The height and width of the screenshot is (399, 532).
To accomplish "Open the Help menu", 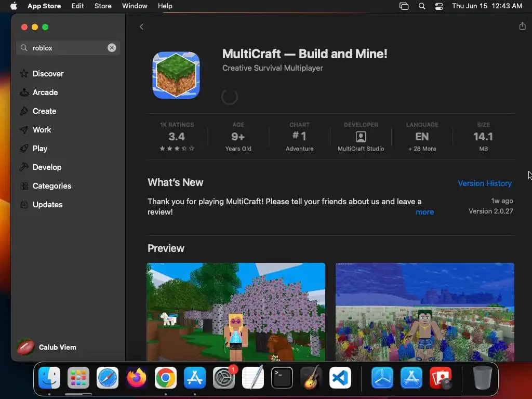I will 165,6.
